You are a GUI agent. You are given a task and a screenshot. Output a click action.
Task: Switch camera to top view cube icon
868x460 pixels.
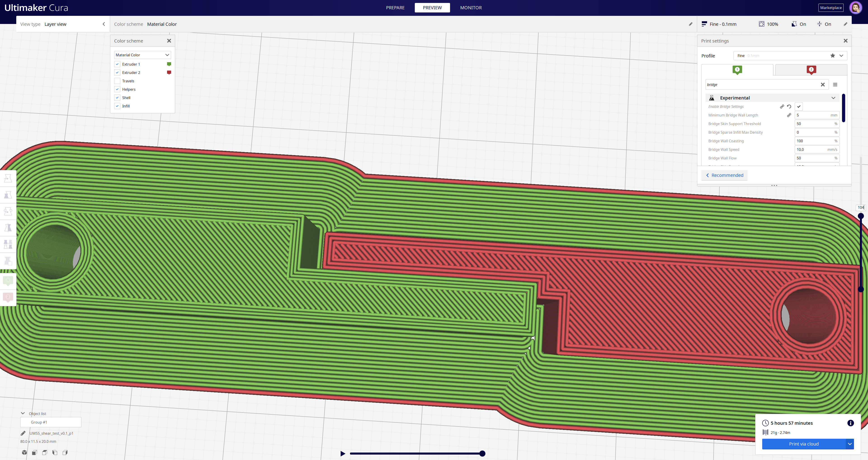pos(45,453)
